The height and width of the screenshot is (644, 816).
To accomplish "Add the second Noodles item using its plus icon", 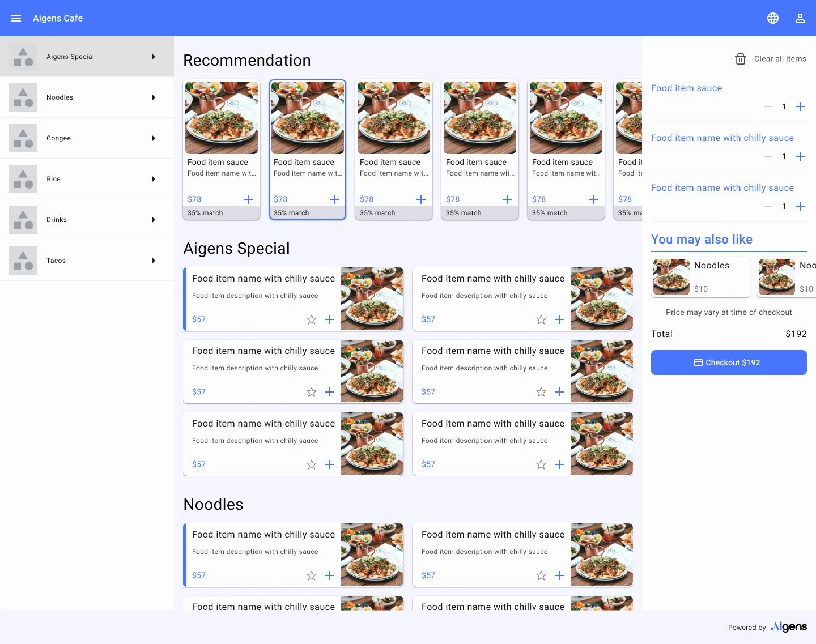I will (x=559, y=575).
